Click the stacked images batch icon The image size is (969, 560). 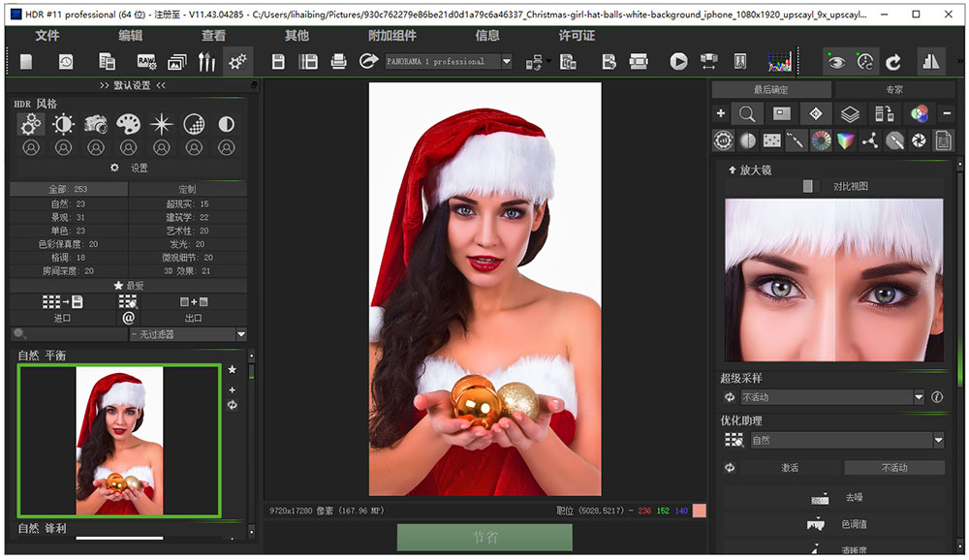[x=176, y=61]
